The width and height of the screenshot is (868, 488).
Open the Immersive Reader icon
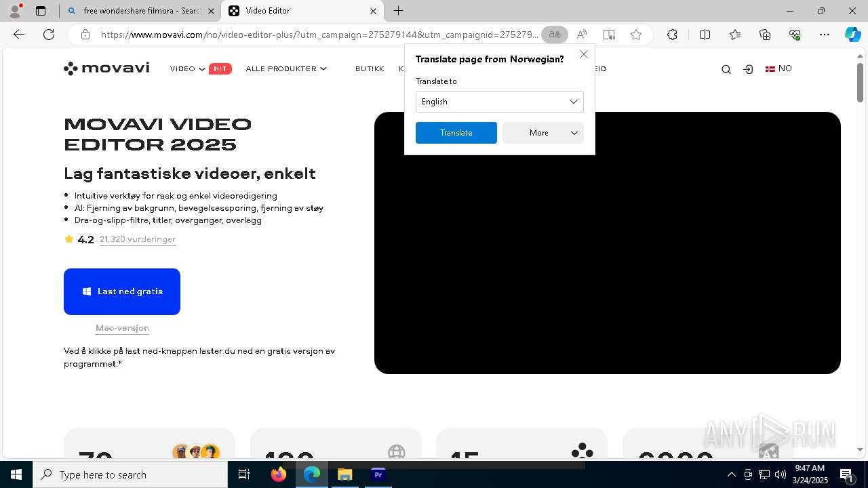609,35
